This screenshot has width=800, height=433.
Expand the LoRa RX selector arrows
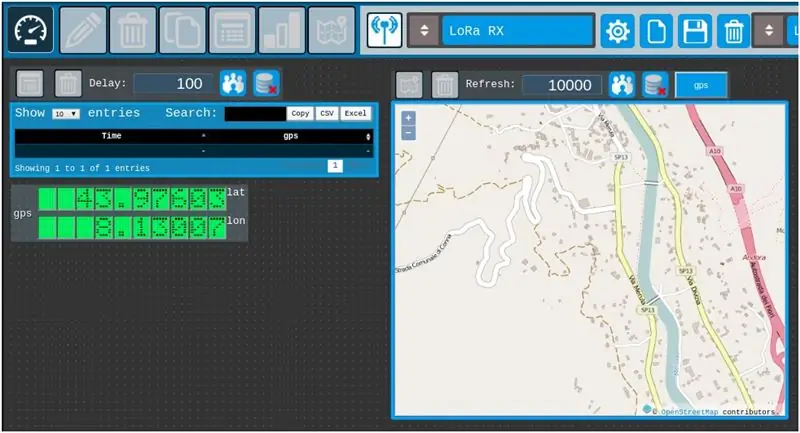point(424,31)
